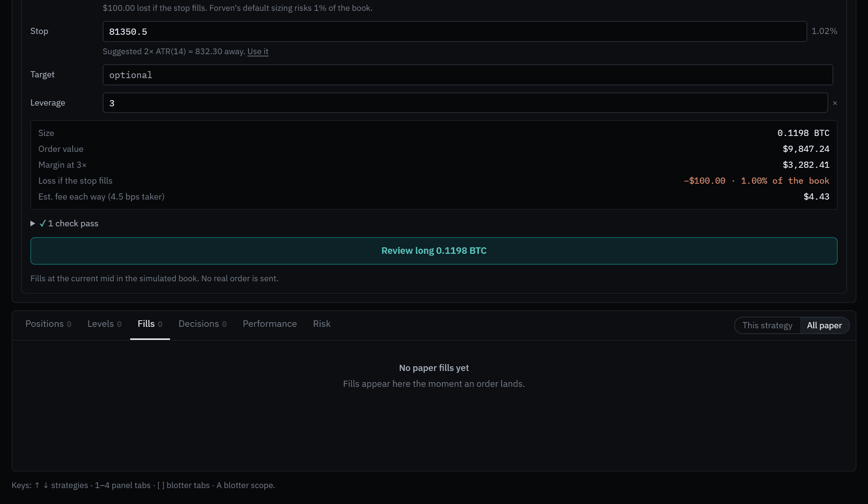Click the Size value '0.1198 BTC'
The width and height of the screenshot is (868, 504).
point(803,133)
